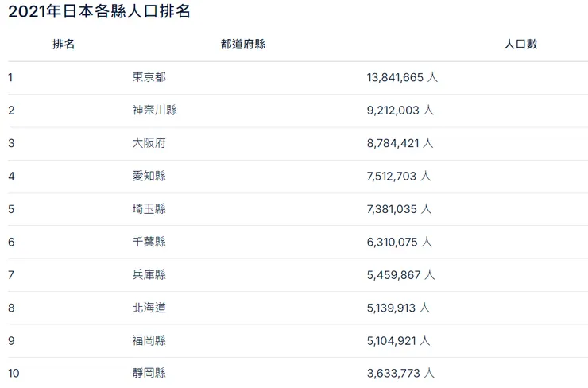Click the population value 13,841,665 人

[x=402, y=78]
